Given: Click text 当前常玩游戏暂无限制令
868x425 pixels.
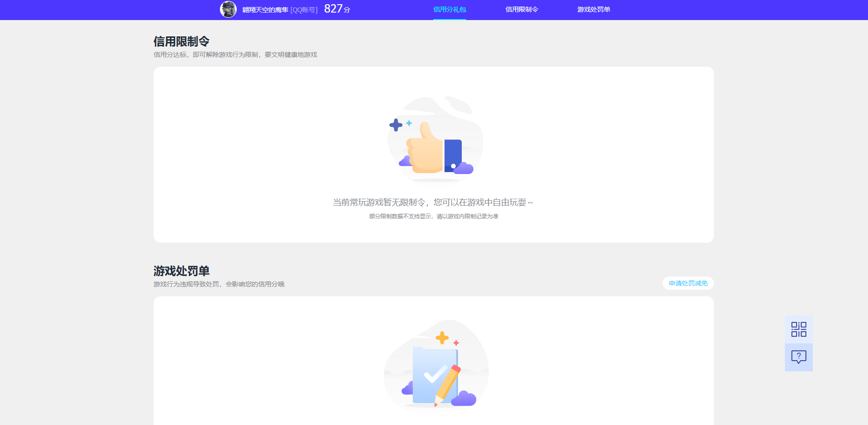Looking at the screenshot, I should [x=379, y=202].
